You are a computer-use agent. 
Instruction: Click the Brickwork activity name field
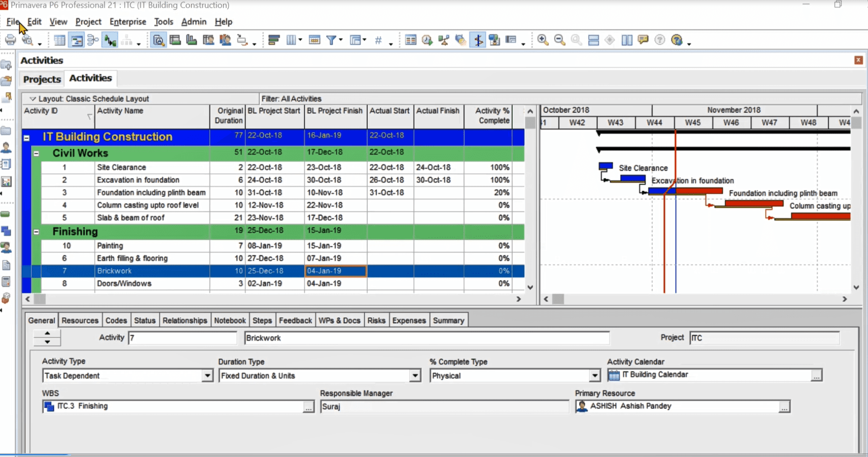[427, 338]
